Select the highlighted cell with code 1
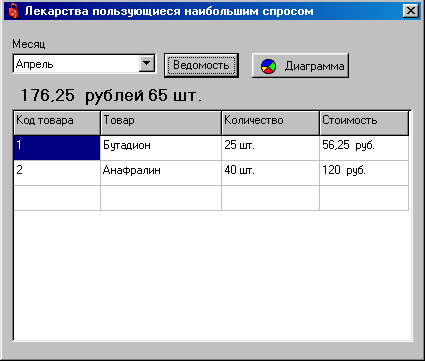Image resolution: width=425 pixels, height=361 pixels. [x=57, y=148]
